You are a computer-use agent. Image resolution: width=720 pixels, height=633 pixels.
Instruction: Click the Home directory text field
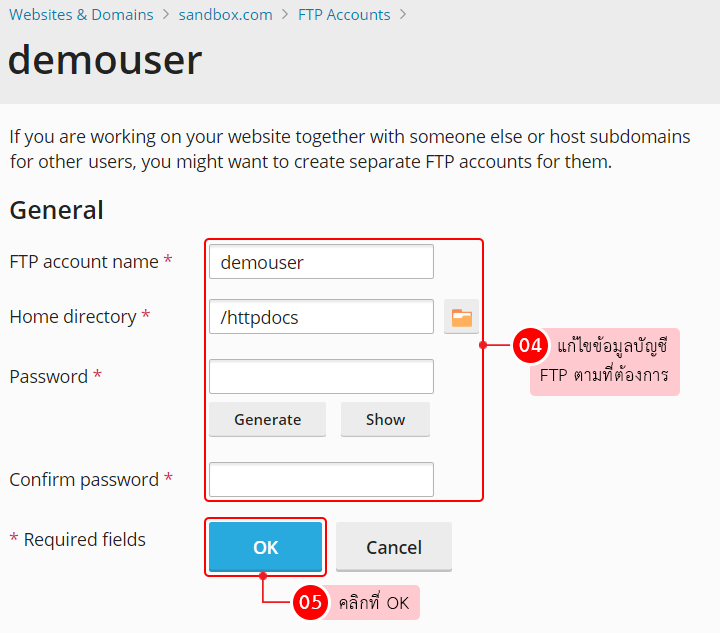(321, 317)
